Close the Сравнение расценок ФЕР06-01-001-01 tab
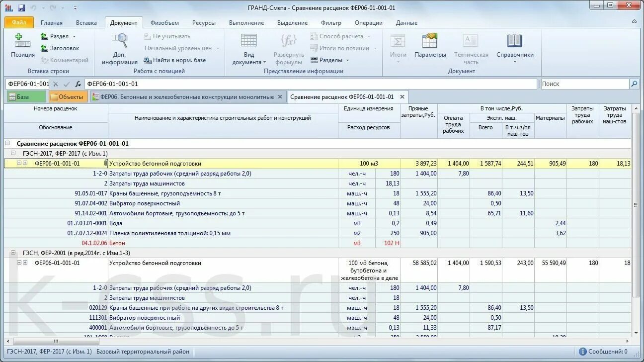Viewport: 644px width, 362px height. pyautogui.click(x=402, y=97)
